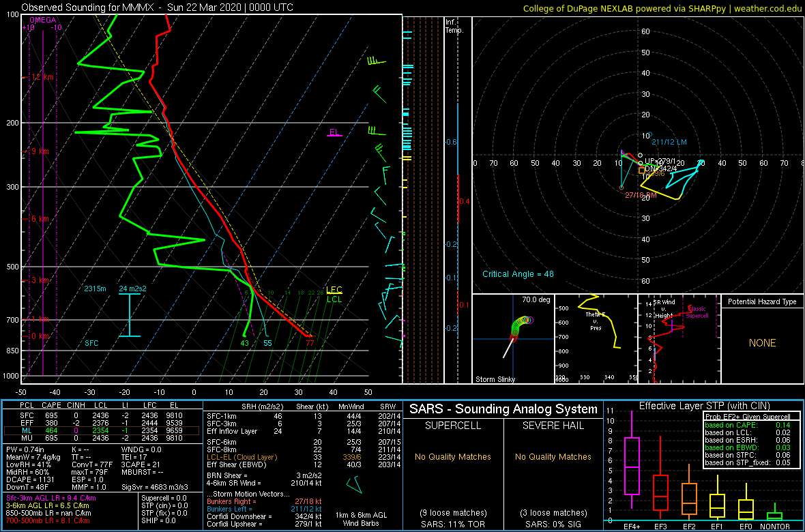Click the 12 km height label

(43, 77)
